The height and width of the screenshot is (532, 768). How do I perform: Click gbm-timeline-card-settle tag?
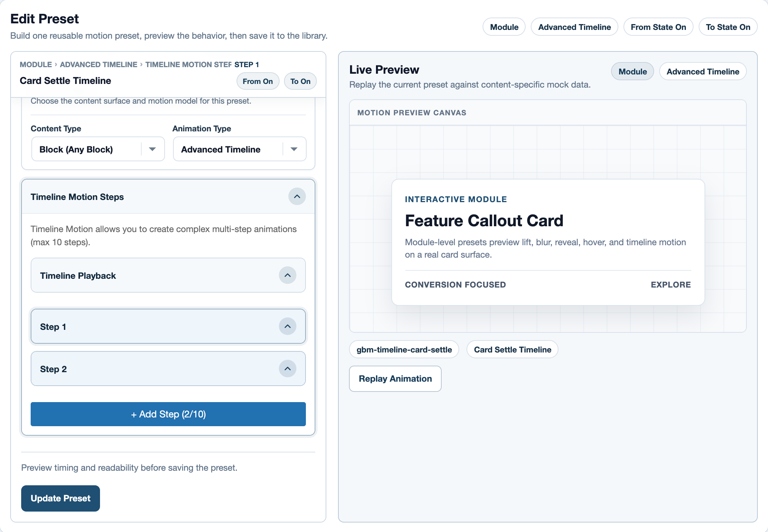(x=404, y=350)
